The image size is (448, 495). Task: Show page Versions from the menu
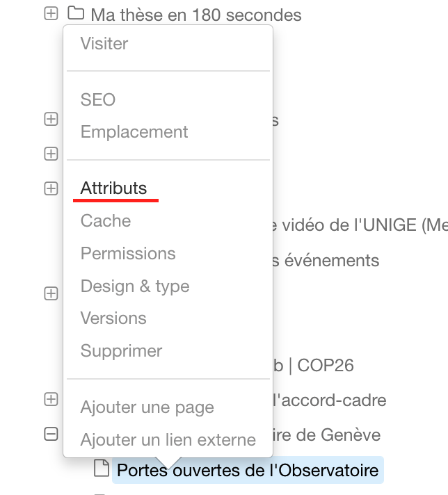(x=113, y=318)
